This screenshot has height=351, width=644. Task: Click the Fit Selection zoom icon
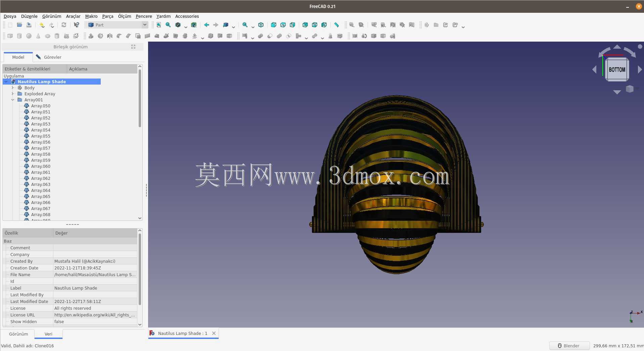coord(168,25)
